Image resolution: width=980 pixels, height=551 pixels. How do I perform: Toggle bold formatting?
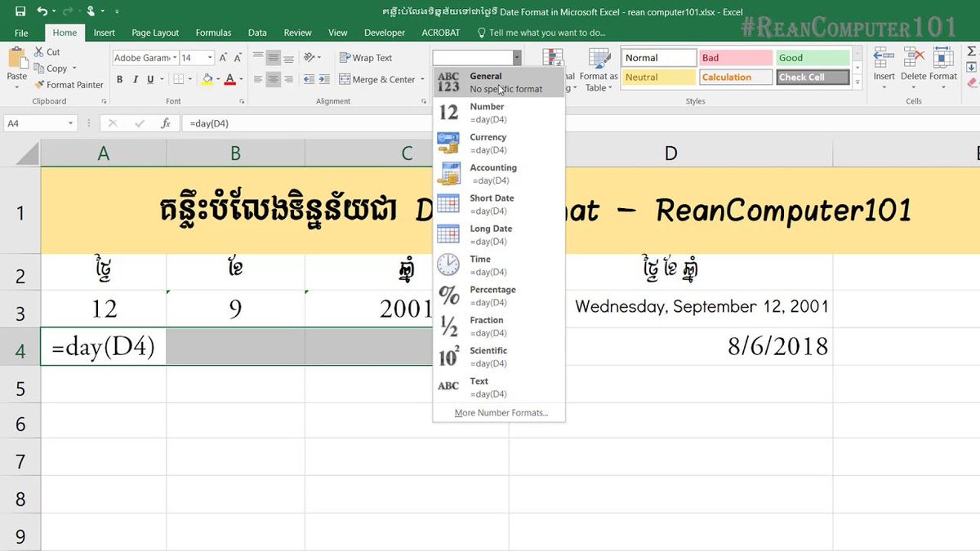pos(119,79)
